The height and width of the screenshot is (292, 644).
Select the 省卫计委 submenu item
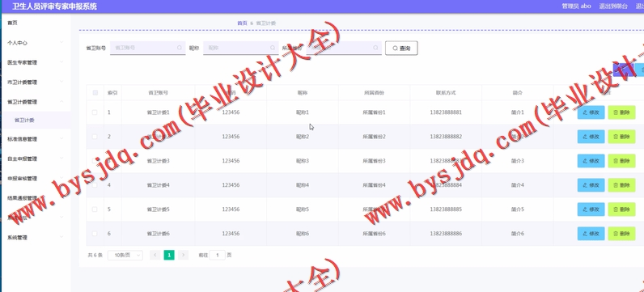pos(24,121)
